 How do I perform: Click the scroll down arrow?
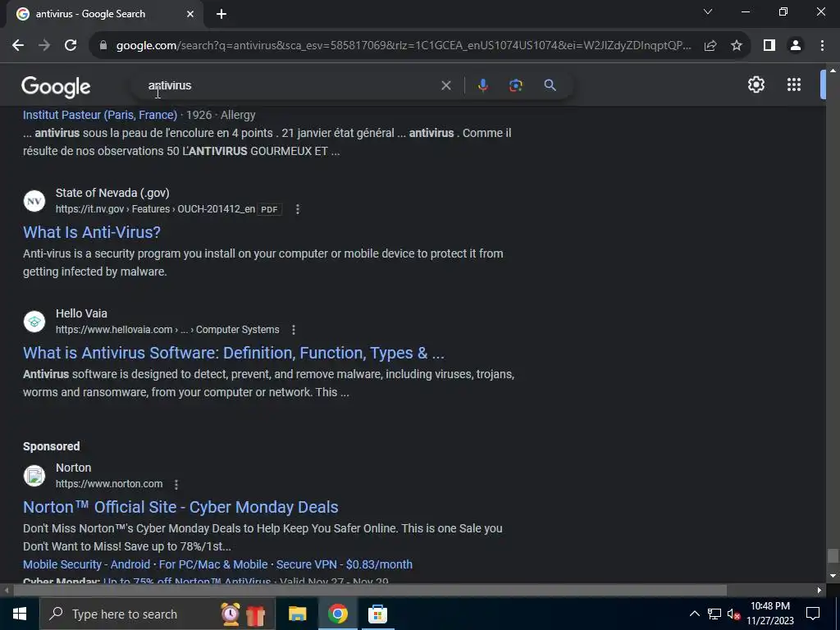(x=832, y=576)
